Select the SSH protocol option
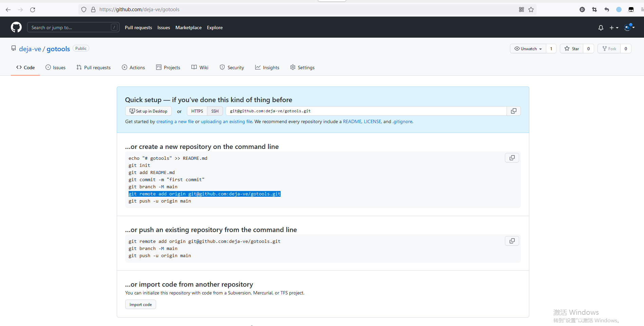 (x=215, y=111)
